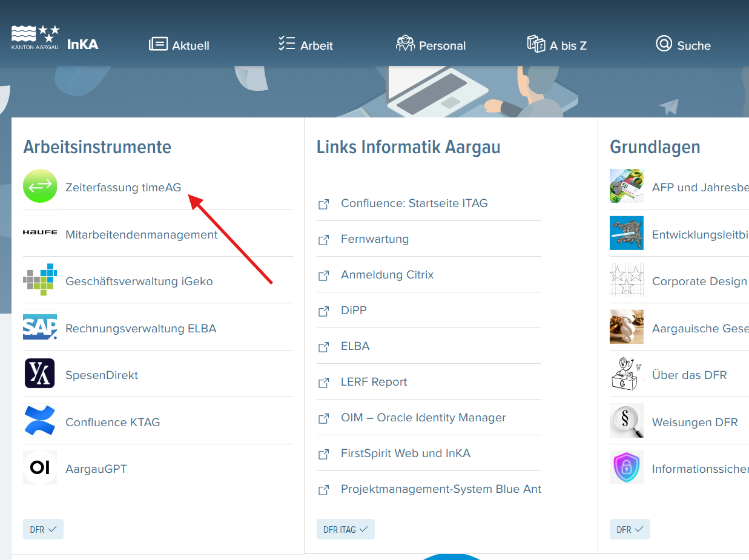Click the Über das DFR cartoon thumbnail
Image resolution: width=749 pixels, height=560 pixels.
627,373
